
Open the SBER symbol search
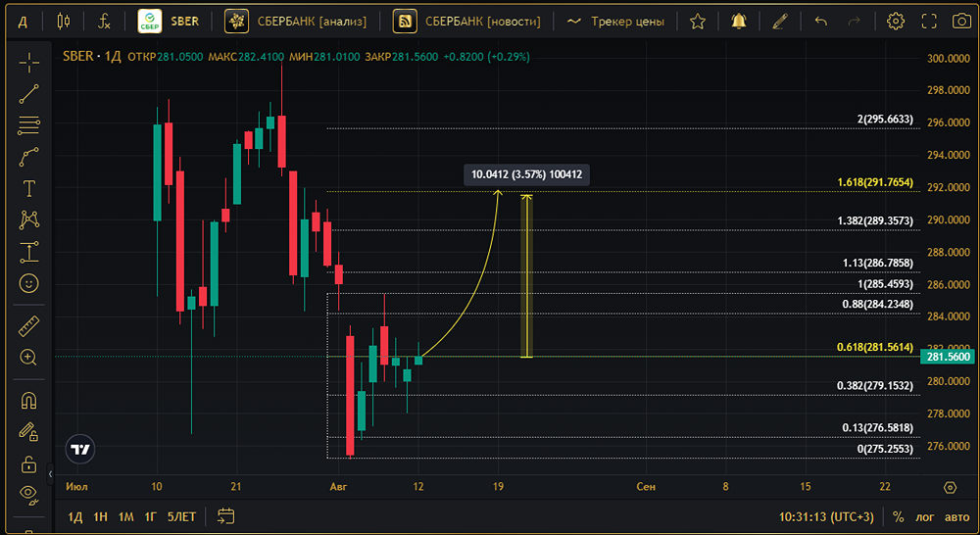tap(170, 22)
